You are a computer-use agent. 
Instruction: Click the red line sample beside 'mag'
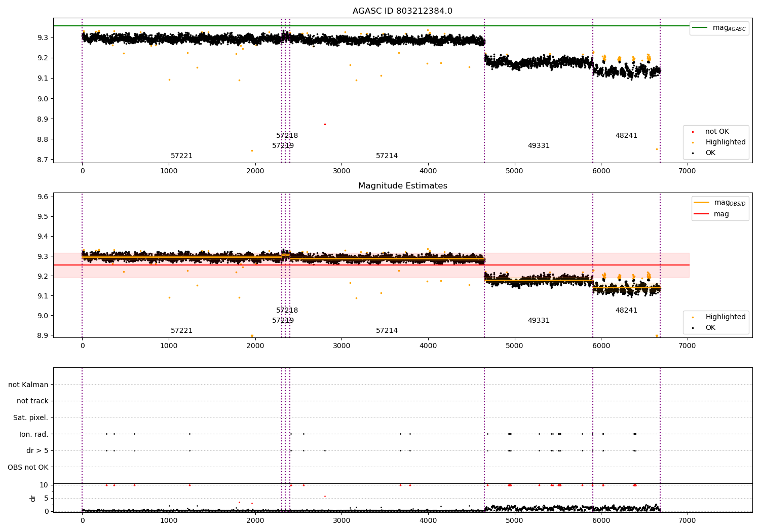(701, 214)
